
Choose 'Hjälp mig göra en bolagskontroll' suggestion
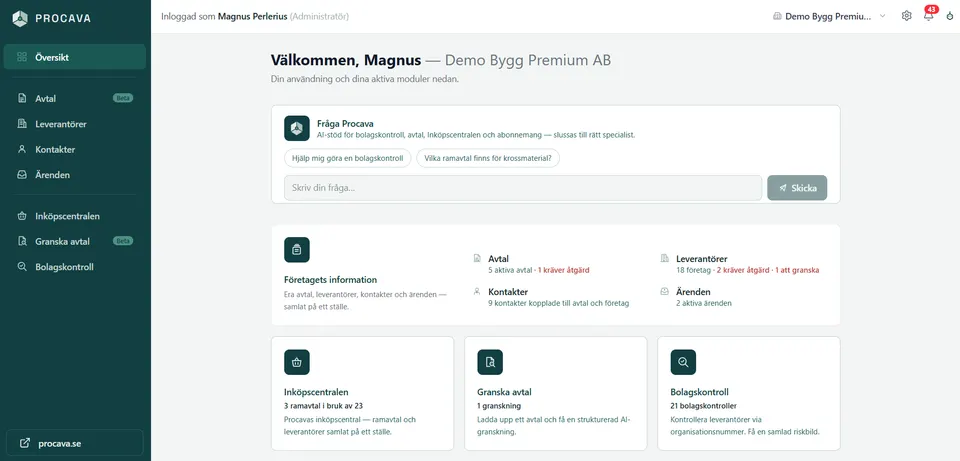click(347, 158)
